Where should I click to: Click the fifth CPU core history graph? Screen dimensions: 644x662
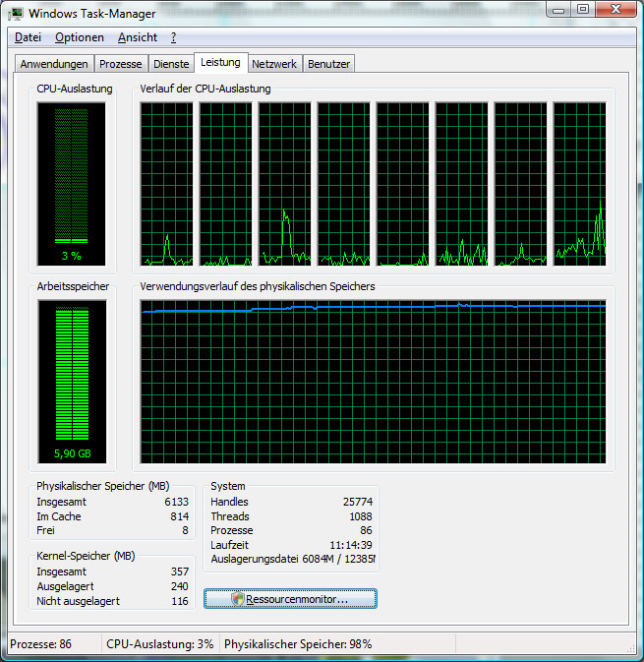(x=403, y=184)
